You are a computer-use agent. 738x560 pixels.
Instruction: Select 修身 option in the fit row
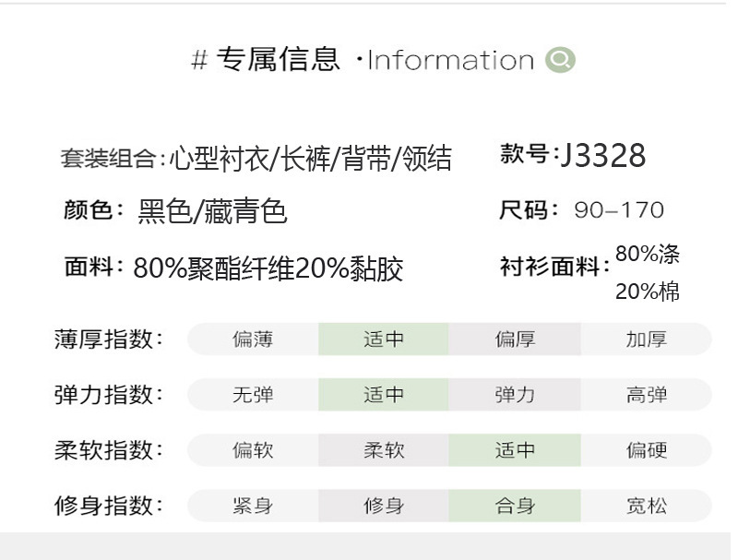(x=384, y=506)
